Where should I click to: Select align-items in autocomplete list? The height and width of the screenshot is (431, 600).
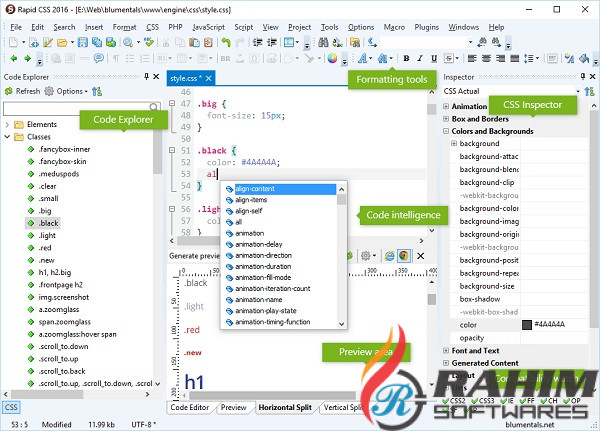point(251,200)
